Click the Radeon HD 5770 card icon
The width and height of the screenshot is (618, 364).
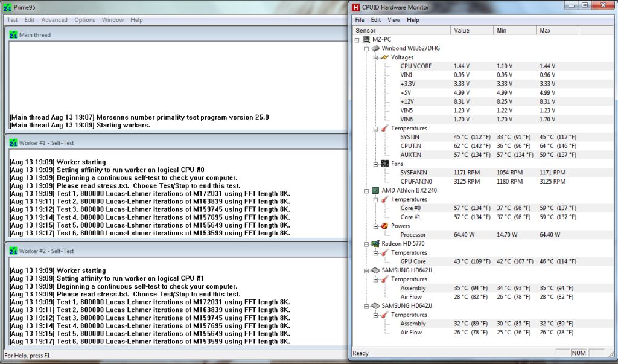pos(375,243)
